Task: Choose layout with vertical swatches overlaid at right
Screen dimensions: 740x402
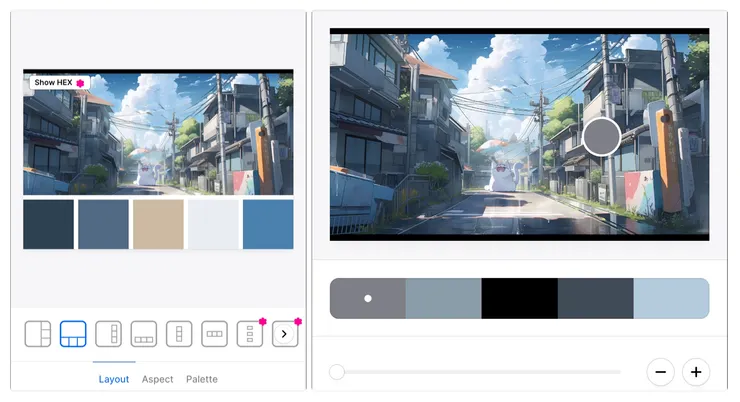Action: click(x=109, y=334)
